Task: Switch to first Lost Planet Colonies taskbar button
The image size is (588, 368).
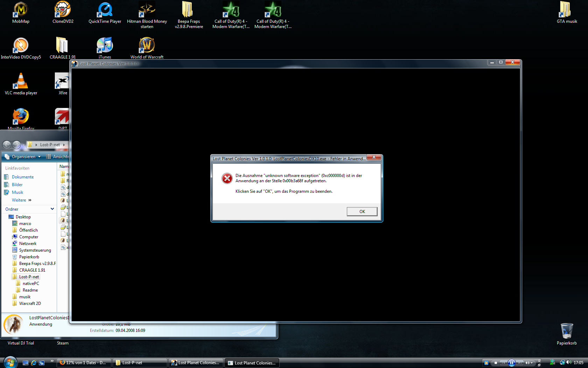Action: coord(196,363)
